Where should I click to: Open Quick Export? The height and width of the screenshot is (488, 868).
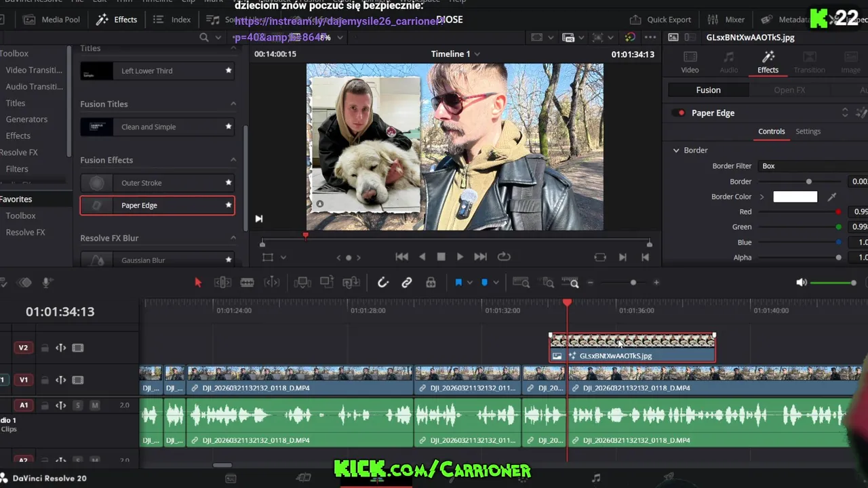(x=660, y=20)
